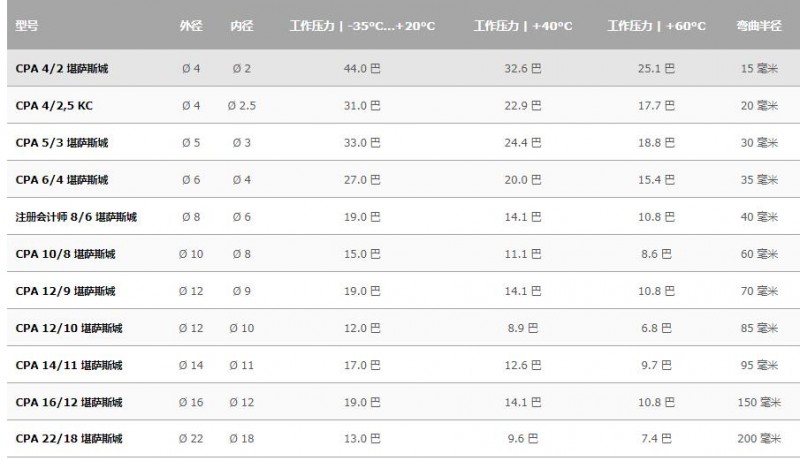The height and width of the screenshot is (461, 800).
Task: Select the 外径 column header
Action: [x=191, y=25]
